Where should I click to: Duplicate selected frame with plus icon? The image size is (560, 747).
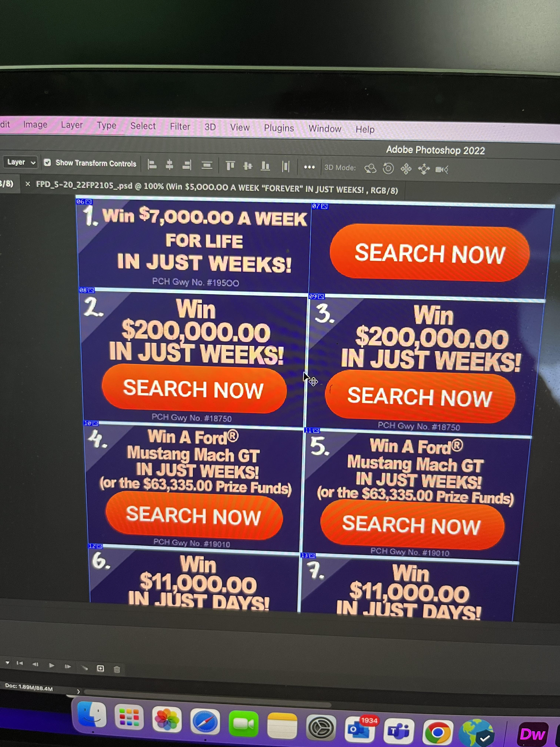[x=101, y=668]
